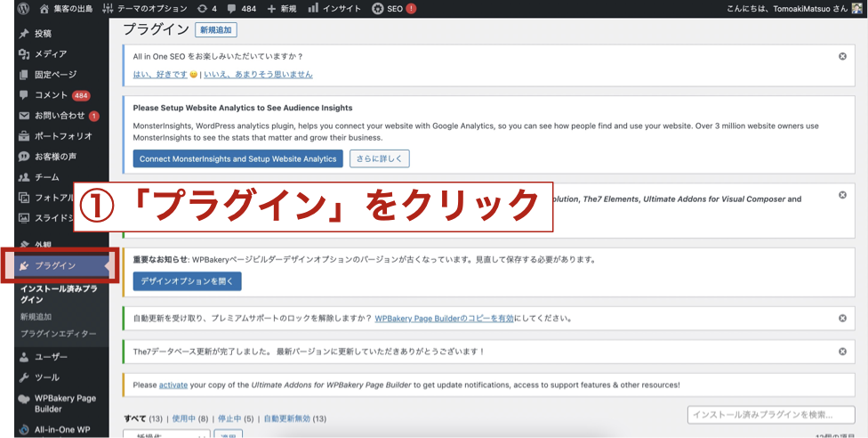This screenshot has width=868, height=438.
Task: Dismiss The7 database update notice
Action: pos(842,352)
